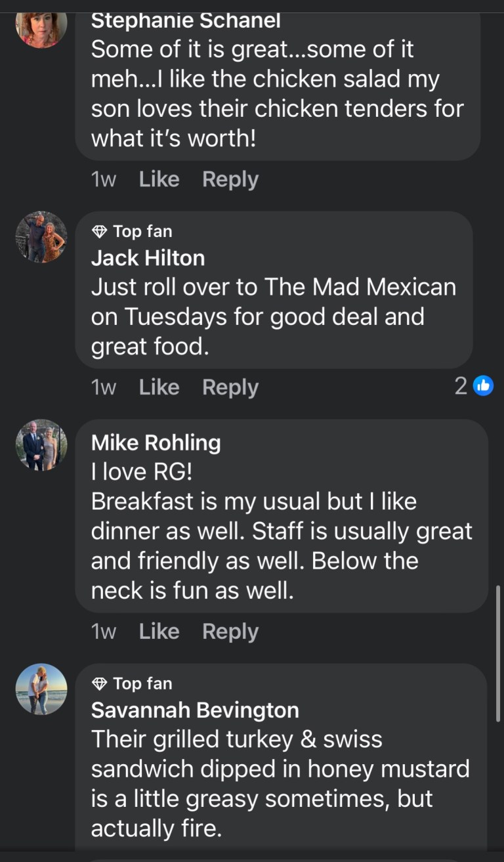Like Jack Hilton's Mad Mexican comment

[159, 387]
